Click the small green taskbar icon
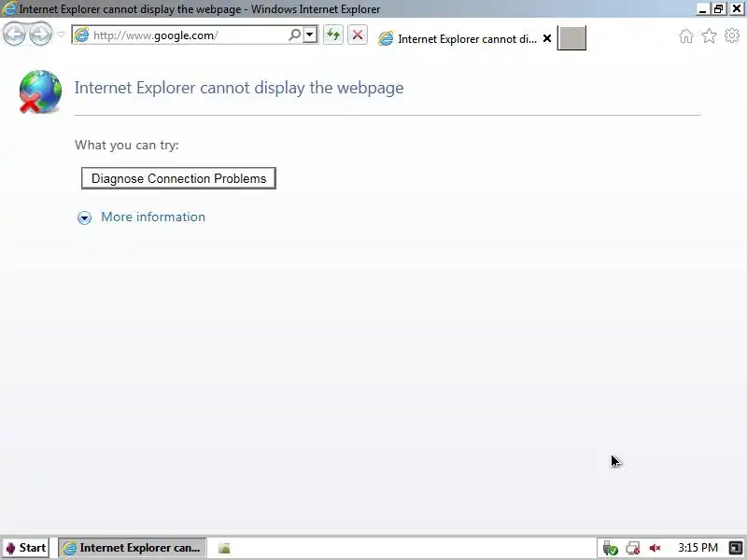 (x=224, y=548)
